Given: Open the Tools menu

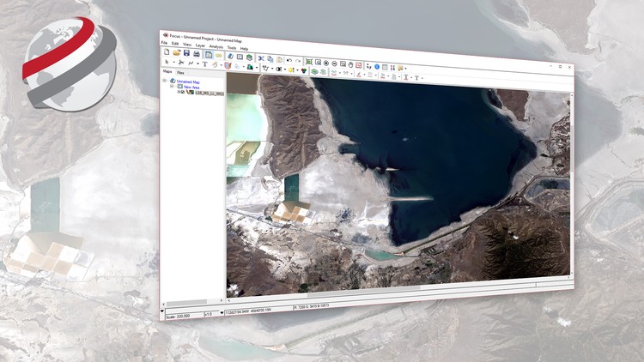Looking at the screenshot, I should pyautogui.click(x=232, y=48).
